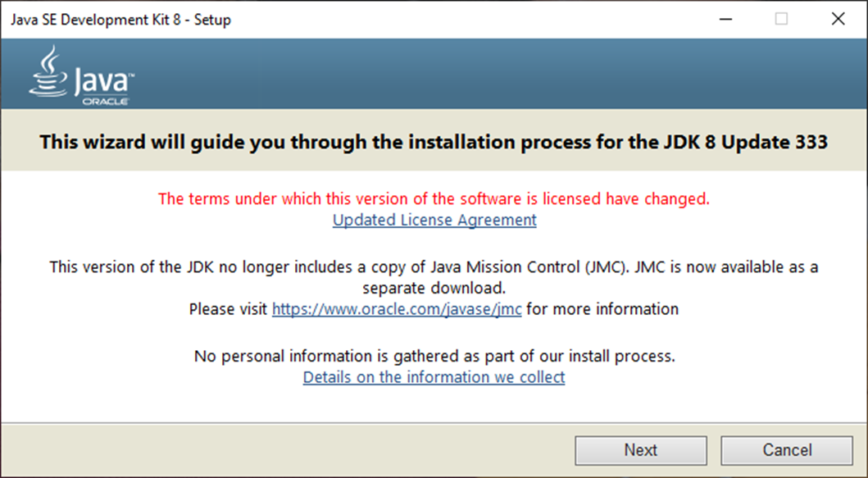Click the Next button
868x478 pixels.
pos(640,450)
